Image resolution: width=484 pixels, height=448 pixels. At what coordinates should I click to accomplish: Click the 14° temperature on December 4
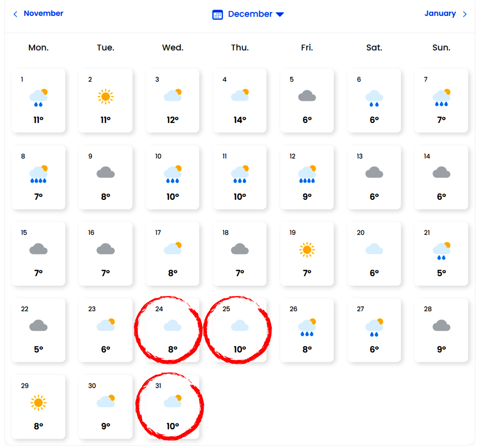tap(240, 120)
